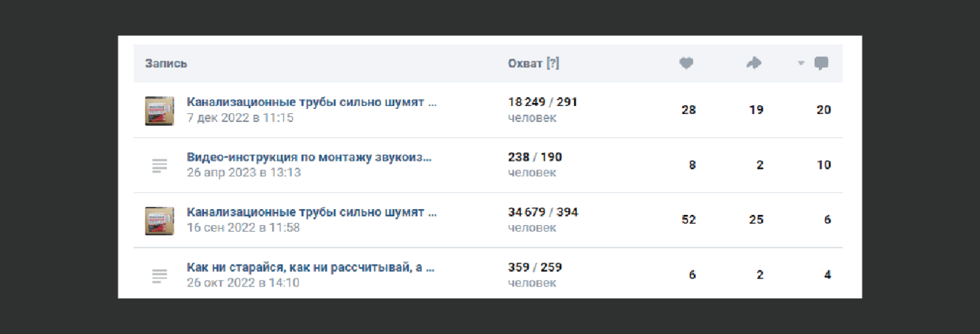Click likes count 28
Viewport: 980px width, 334px height.
tap(688, 110)
